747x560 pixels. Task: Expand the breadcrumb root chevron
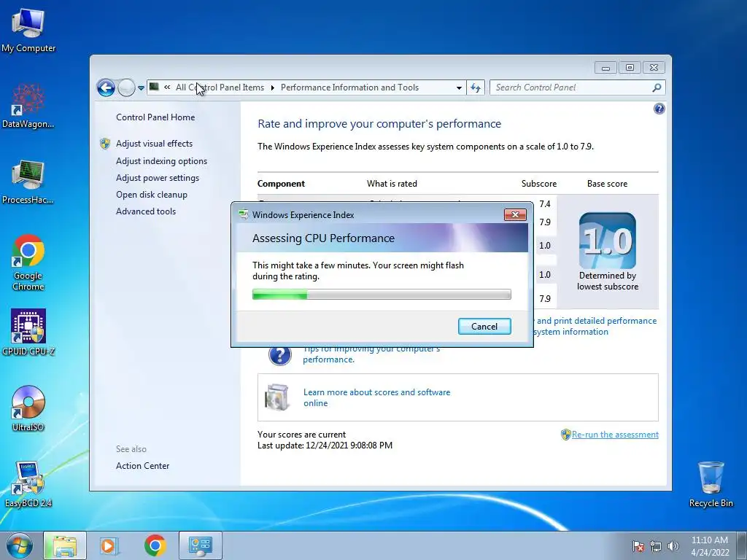coord(167,87)
